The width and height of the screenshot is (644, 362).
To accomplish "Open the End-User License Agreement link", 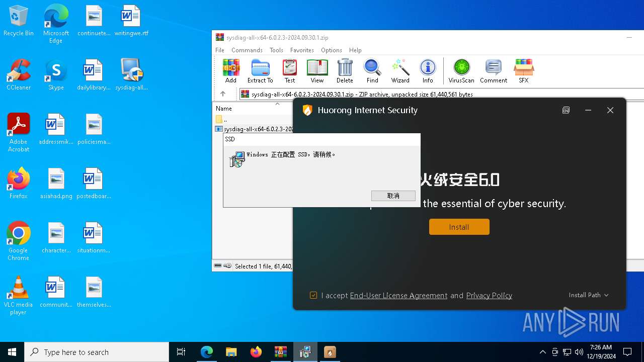I will click(398, 295).
